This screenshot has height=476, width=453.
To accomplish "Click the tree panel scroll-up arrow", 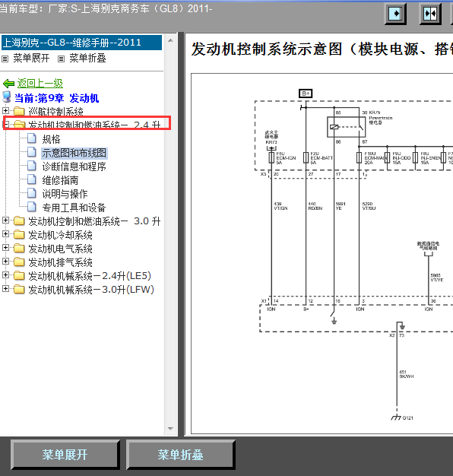I will (x=170, y=40).
